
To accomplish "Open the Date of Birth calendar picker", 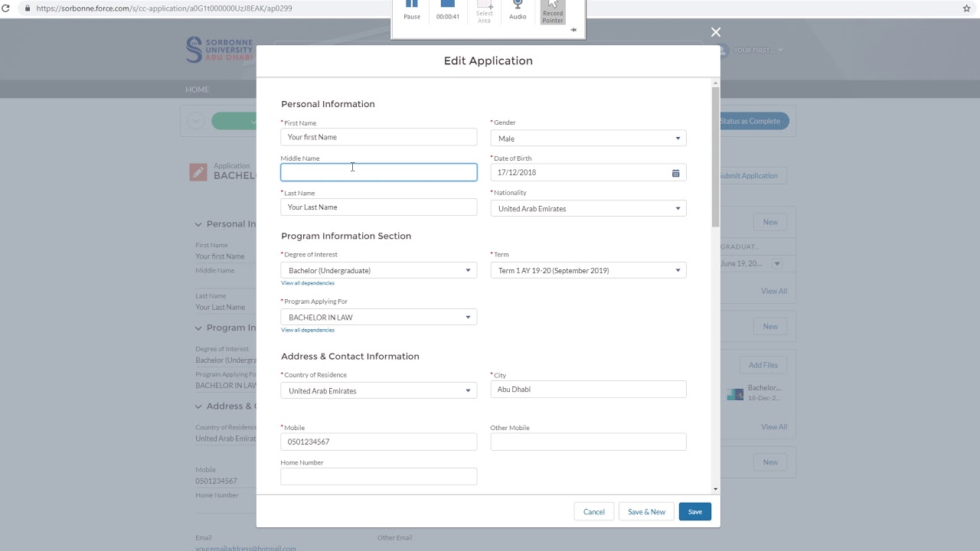I will (x=675, y=173).
